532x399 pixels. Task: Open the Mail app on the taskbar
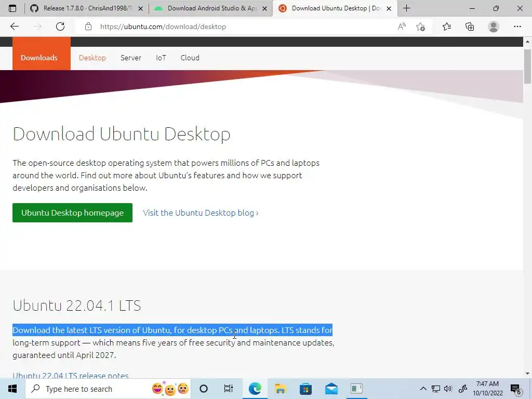tap(331, 389)
